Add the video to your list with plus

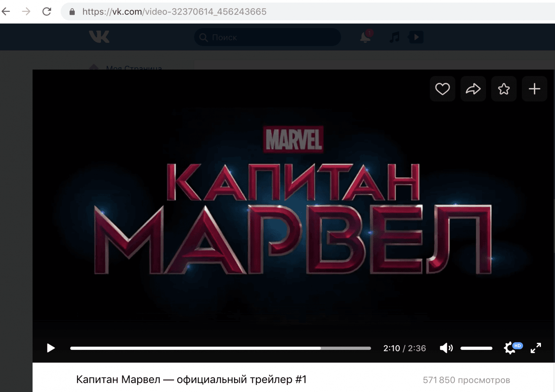click(535, 89)
